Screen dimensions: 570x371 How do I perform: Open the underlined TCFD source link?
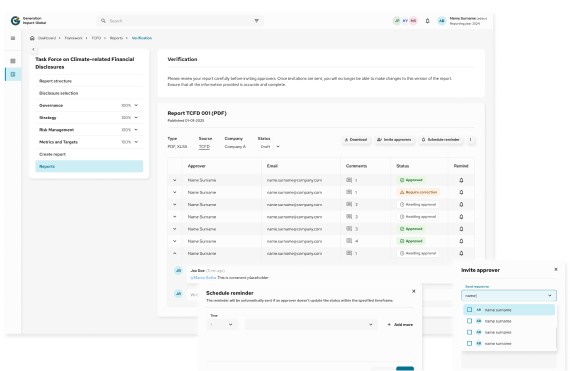tap(204, 146)
